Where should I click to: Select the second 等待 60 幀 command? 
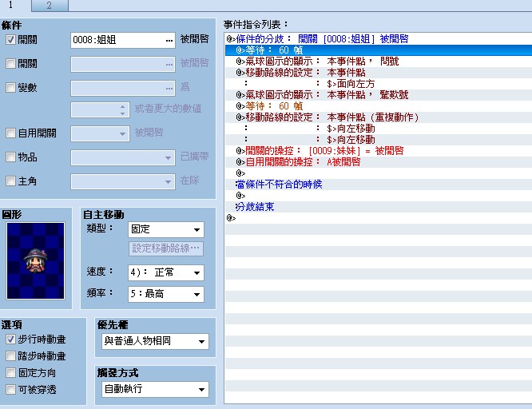tap(379, 106)
